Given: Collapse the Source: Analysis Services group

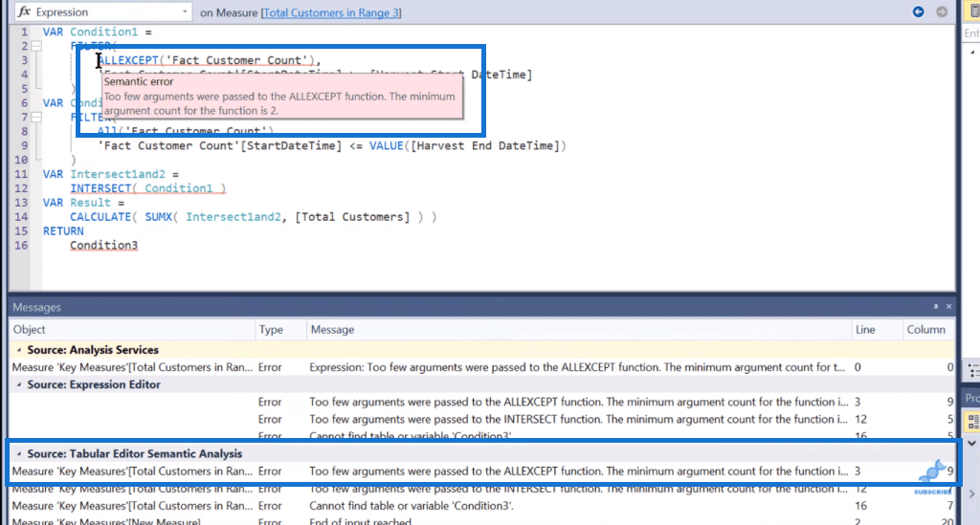Looking at the screenshot, I should (19, 350).
